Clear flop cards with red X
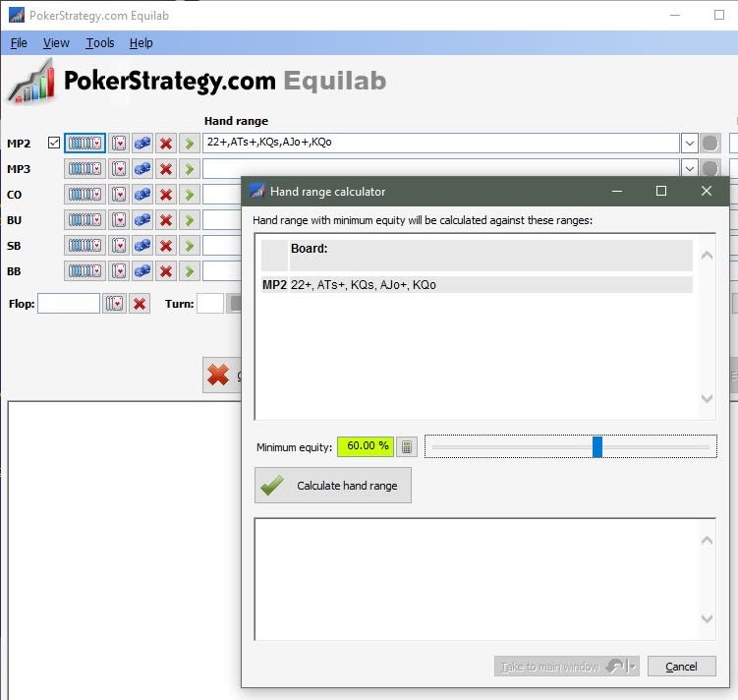Viewport: 738px width, 700px height. pyautogui.click(x=140, y=304)
